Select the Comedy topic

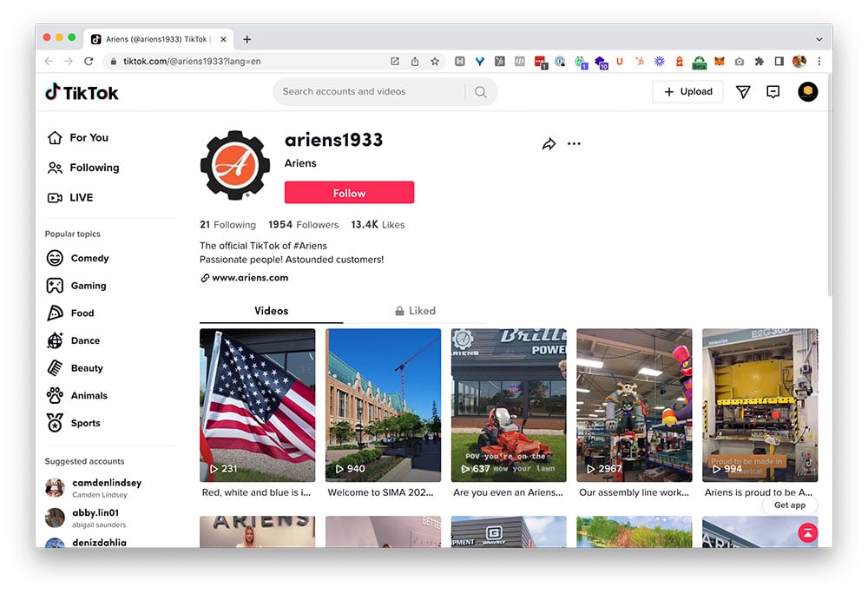pyautogui.click(x=77, y=258)
